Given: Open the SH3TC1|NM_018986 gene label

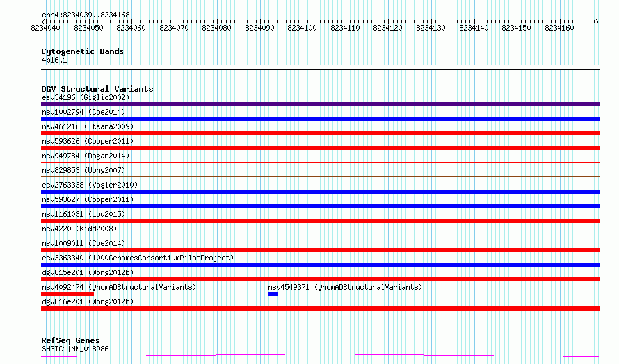Looking at the screenshot, I should (x=75, y=349).
